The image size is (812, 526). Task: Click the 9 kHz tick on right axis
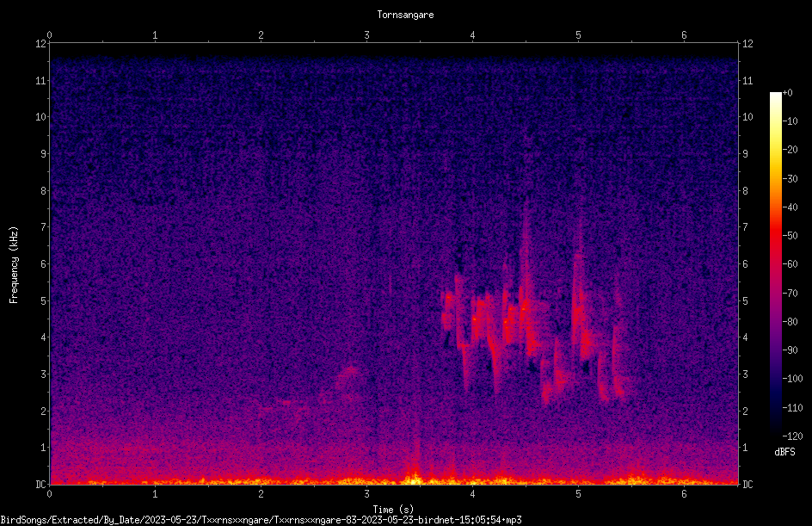click(745, 153)
